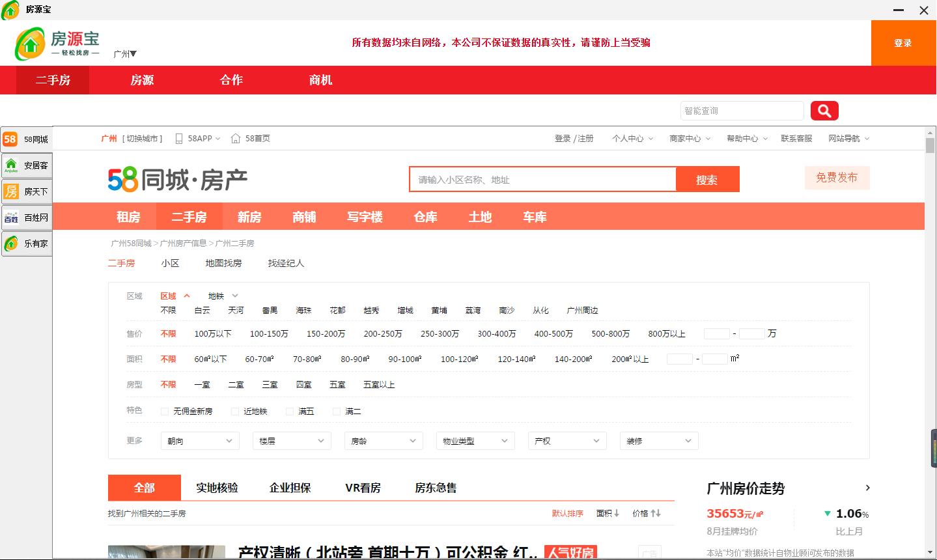Select the 房源 tab in red bar
The image size is (937, 560).
tap(142, 80)
